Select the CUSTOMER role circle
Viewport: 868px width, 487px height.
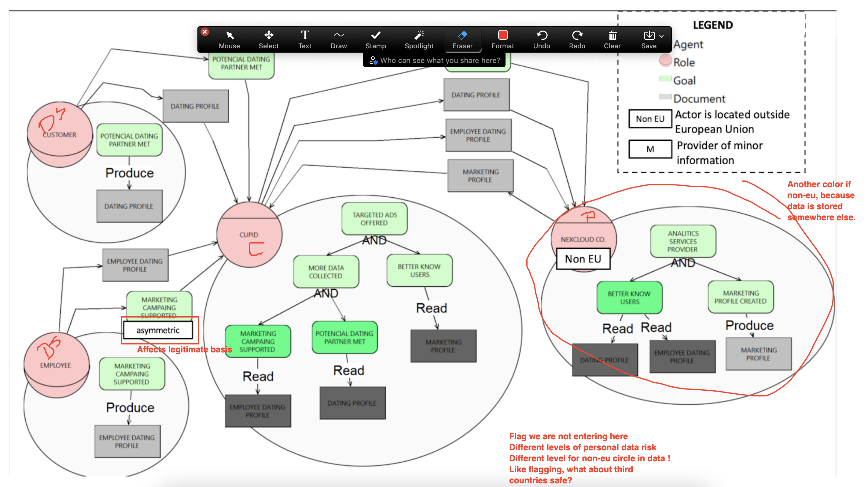59,135
